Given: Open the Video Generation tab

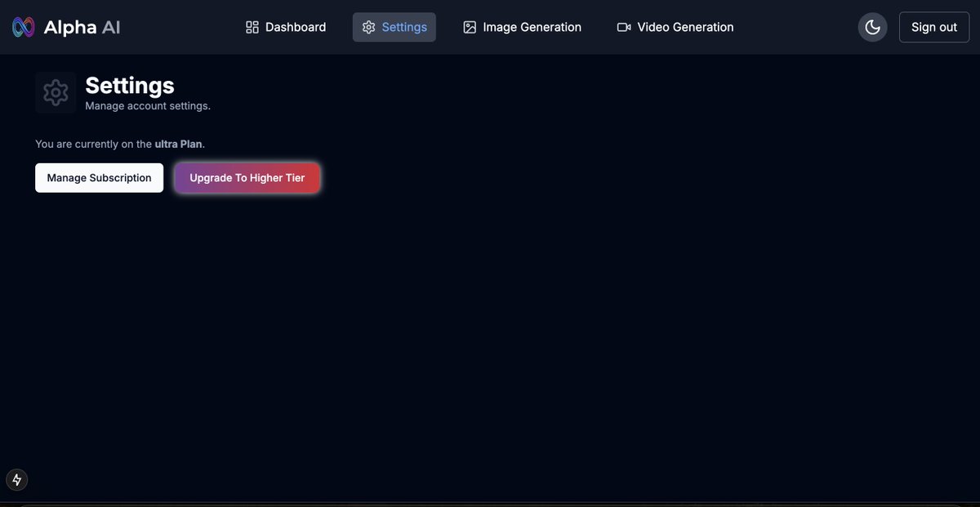Looking at the screenshot, I should (x=675, y=27).
